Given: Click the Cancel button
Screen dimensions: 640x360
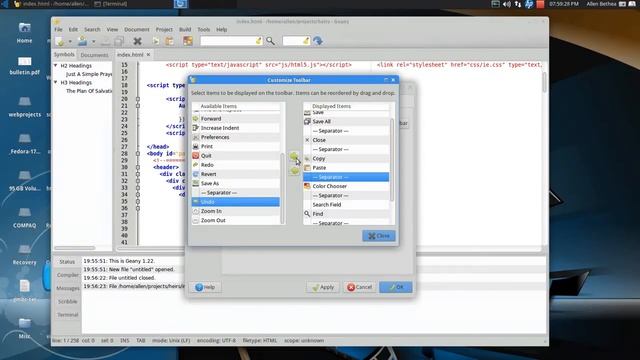Looking at the screenshot, I should coord(359,287).
